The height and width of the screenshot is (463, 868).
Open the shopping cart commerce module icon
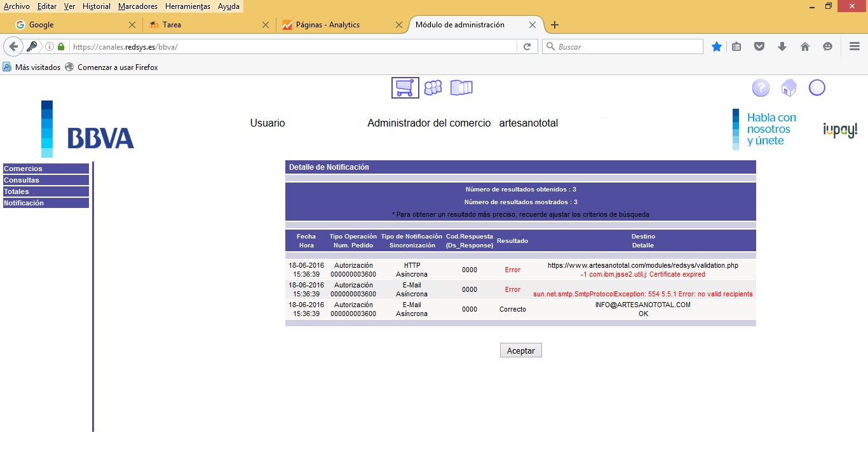pyautogui.click(x=405, y=88)
